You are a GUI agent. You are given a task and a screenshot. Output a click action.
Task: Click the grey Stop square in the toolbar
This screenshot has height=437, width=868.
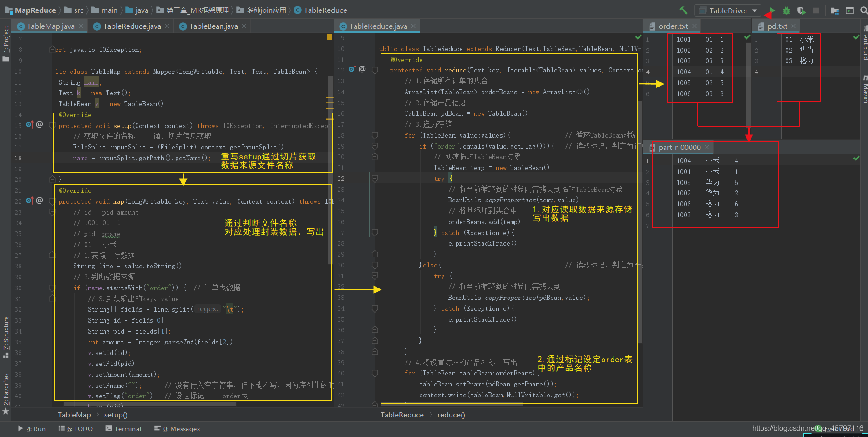pyautogui.click(x=816, y=10)
